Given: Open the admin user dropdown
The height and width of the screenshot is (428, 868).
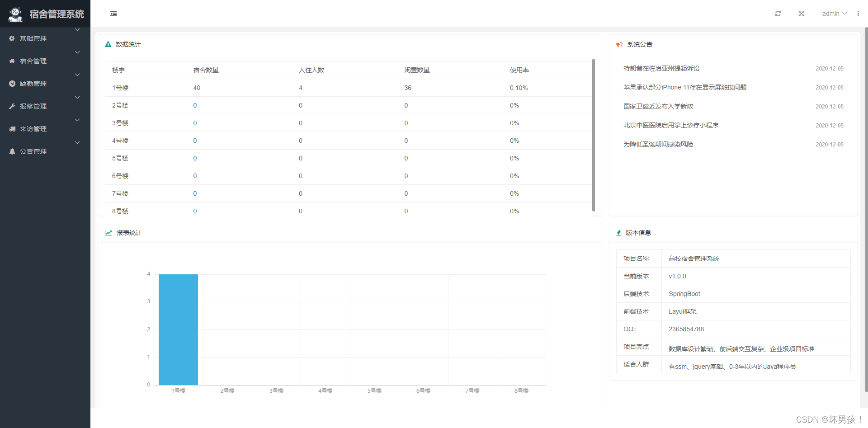Looking at the screenshot, I should click(x=834, y=14).
